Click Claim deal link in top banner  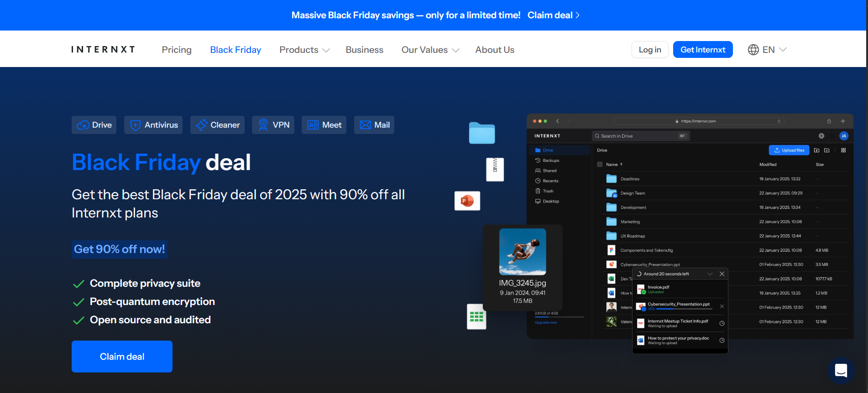[553, 15]
